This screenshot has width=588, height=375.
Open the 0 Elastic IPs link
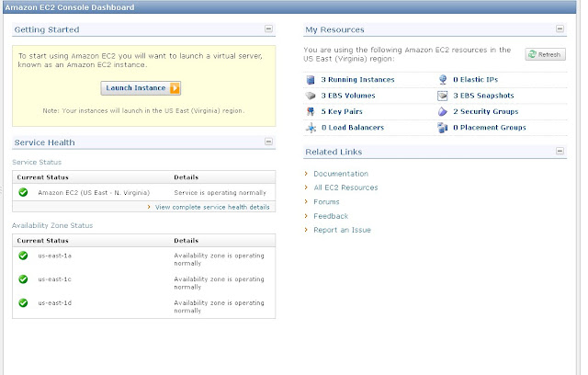pos(476,79)
